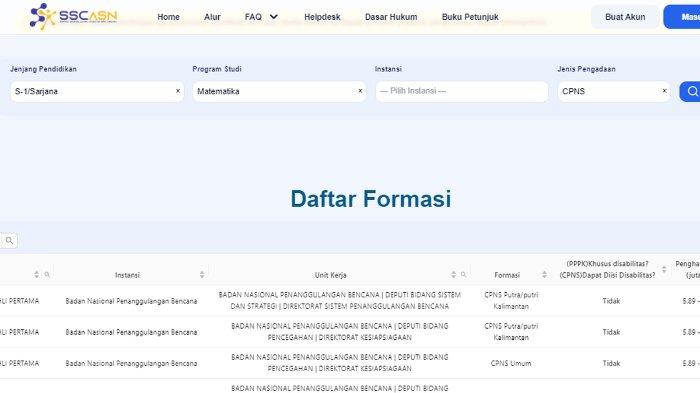Open Unit Kerja column search filter
The width and height of the screenshot is (700, 393).
pos(463,275)
